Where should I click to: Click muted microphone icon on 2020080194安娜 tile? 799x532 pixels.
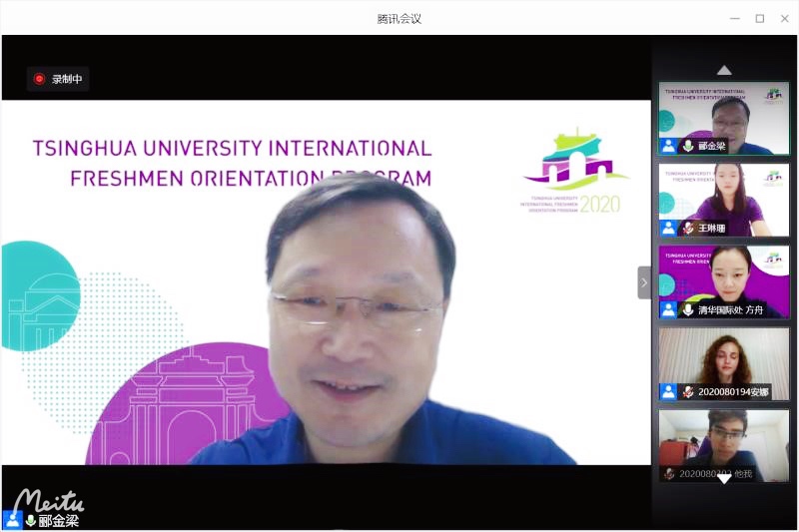(687, 392)
